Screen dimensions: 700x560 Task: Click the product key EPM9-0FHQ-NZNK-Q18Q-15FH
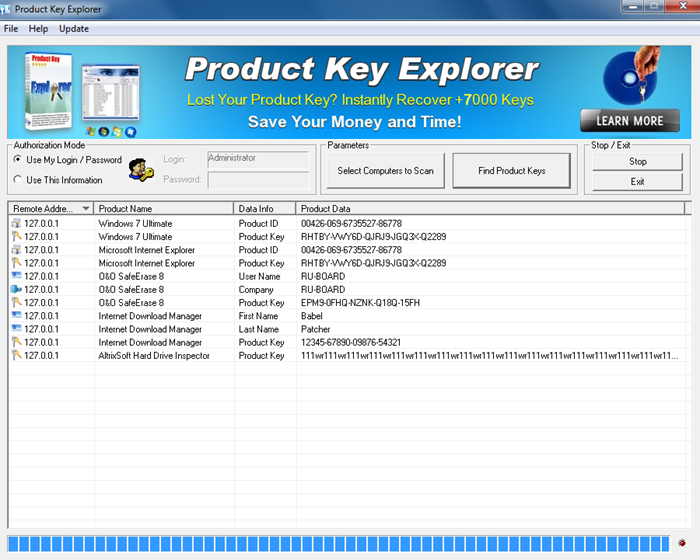point(360,302)
